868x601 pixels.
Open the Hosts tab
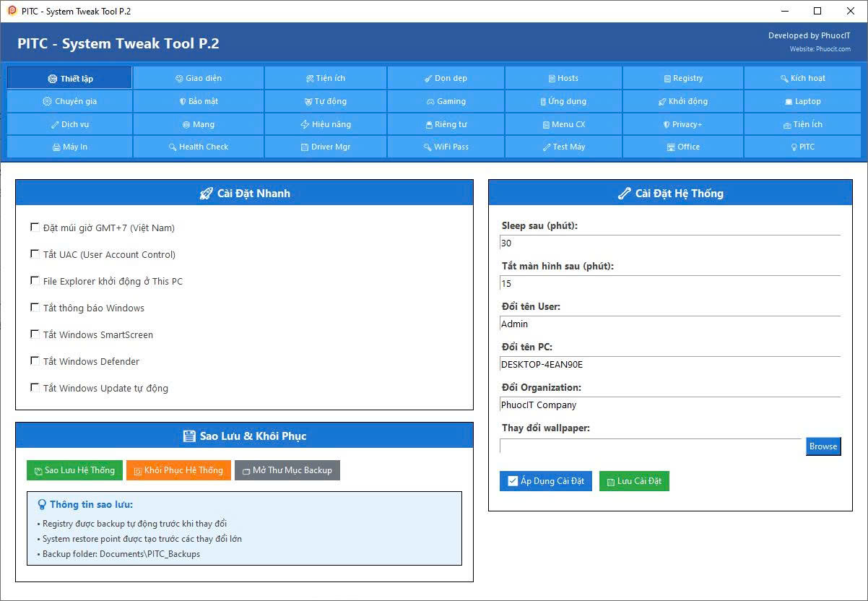(563, 78)
